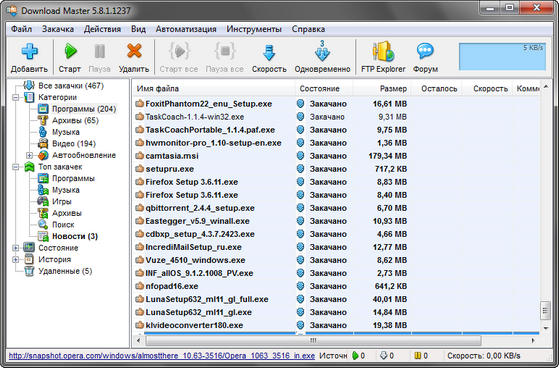Viewport: 559px width, 368px height.
Task: Open the Автоматизация menu
Action: [186, 29]
